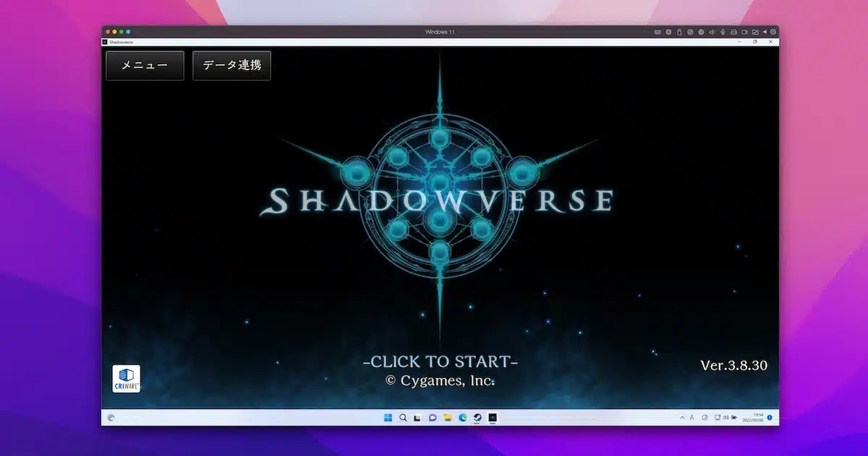
Task: Launch Microsoft Edge from the taskbar
Action: coord(463,418)
